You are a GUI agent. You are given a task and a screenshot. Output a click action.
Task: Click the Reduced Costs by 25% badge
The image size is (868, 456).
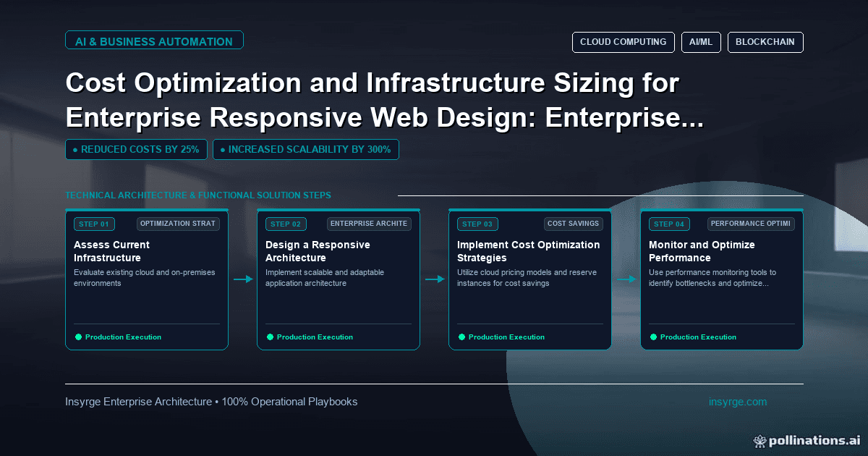click(136, 150)
